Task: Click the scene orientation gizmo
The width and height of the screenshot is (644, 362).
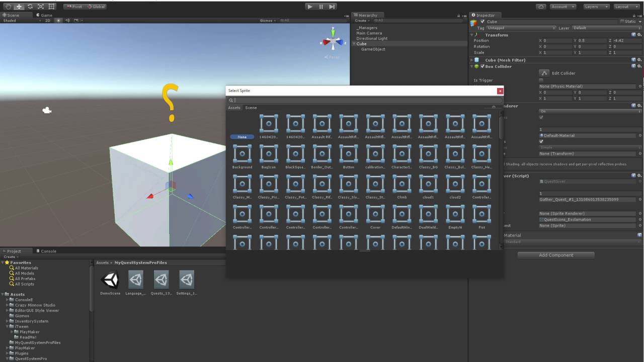Action: point(333,40)
